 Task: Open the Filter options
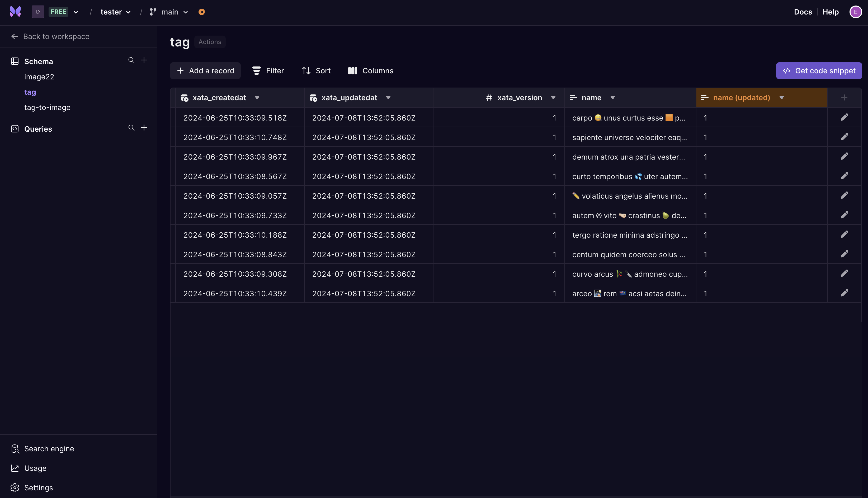[268, 71]
